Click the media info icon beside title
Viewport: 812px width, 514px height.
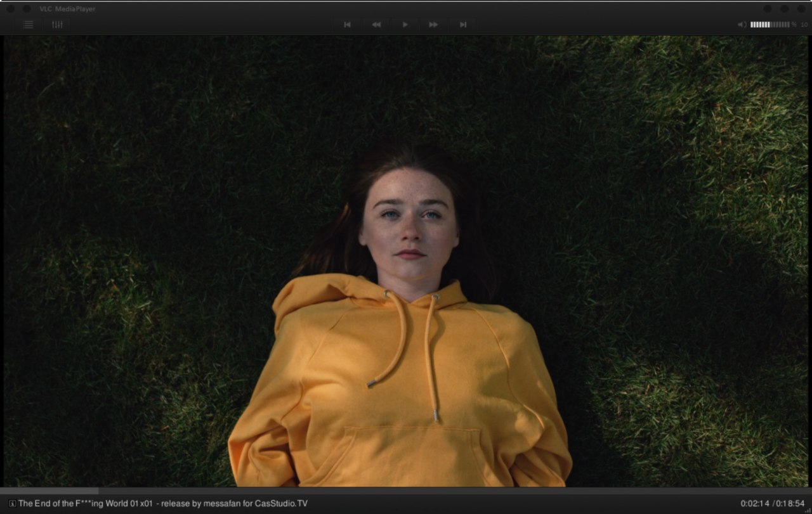click(x=12, y=503)
